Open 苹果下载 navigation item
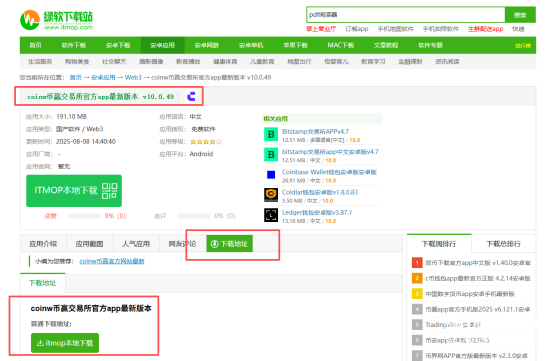Screen dimensions: 553x361 click(x=295, y=45)
